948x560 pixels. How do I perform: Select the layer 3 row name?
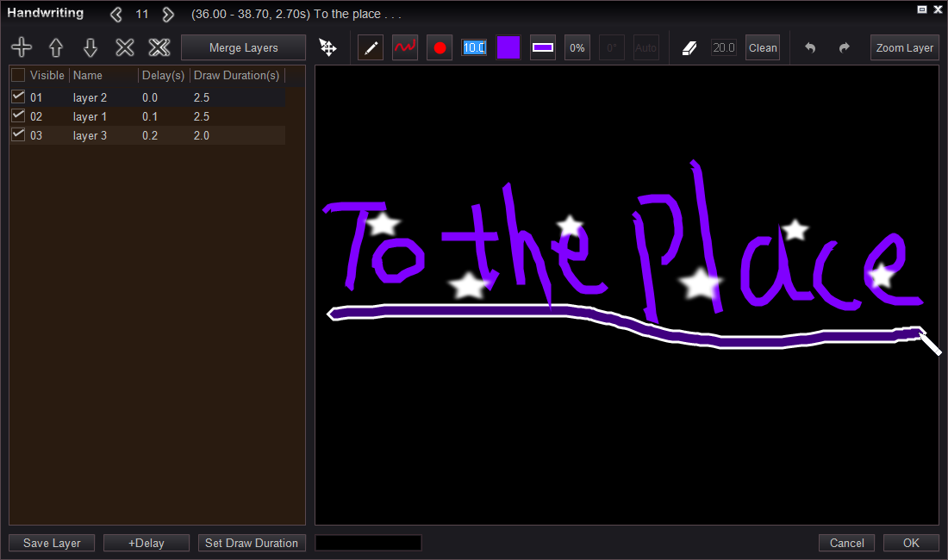click(x=90, y=135)
